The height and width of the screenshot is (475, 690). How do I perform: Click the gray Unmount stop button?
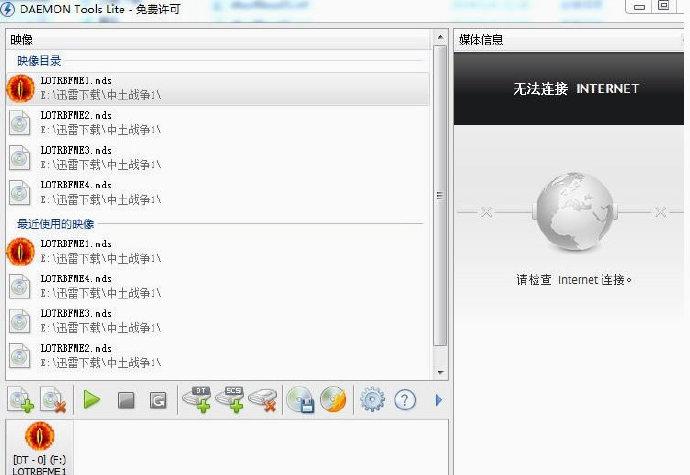pyautogui.click(x=126, y=400)
